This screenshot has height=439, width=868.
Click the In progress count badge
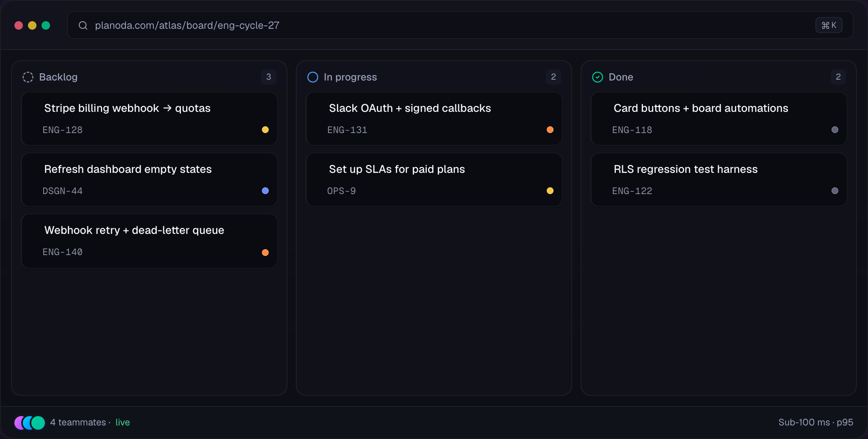click(554, 77)
